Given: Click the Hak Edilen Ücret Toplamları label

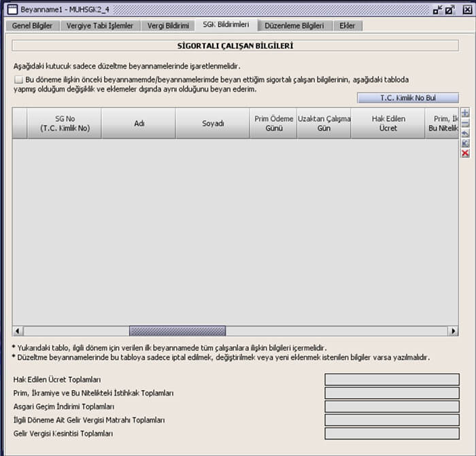Looking at the screenshot, I should (57, 379).
